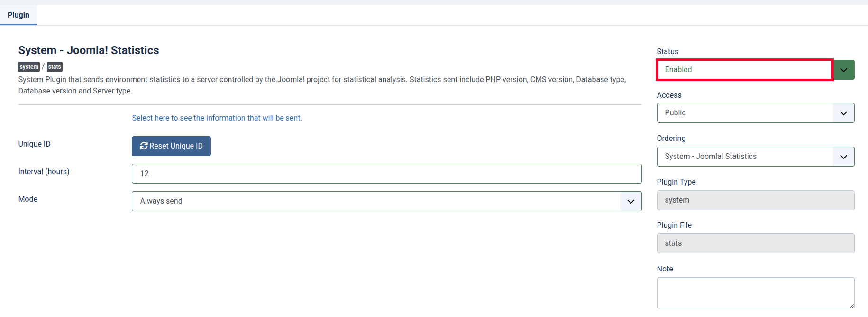Open the link to see information sent
This screenshot has width=868, height=317.
(217, 118)
